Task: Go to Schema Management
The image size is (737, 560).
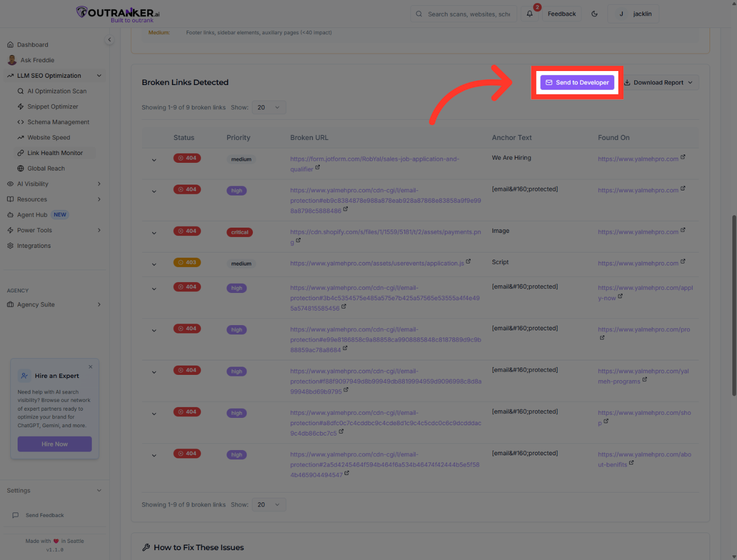Action: pos(58,122)
